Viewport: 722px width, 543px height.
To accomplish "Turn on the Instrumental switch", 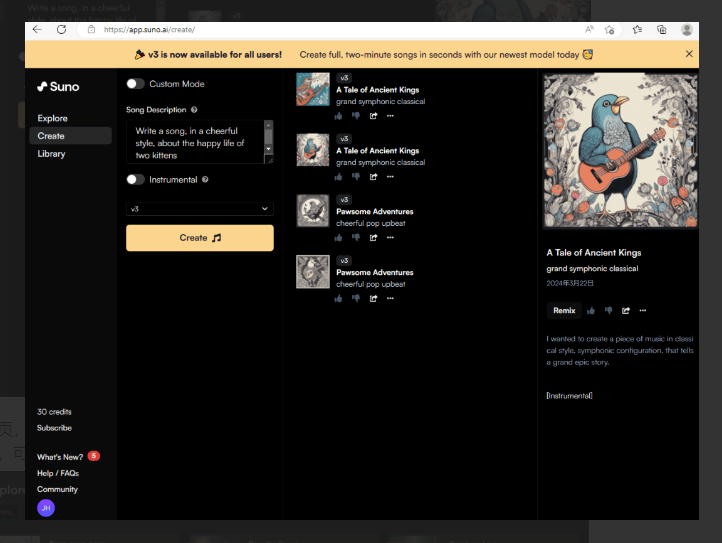I will click(x=135, y=180).
